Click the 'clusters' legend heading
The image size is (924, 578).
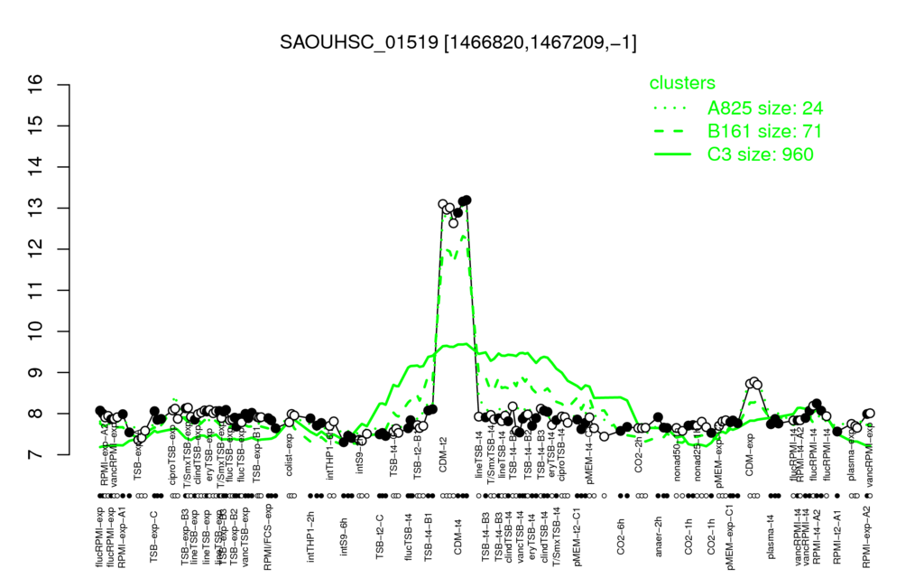coord(682,82)
